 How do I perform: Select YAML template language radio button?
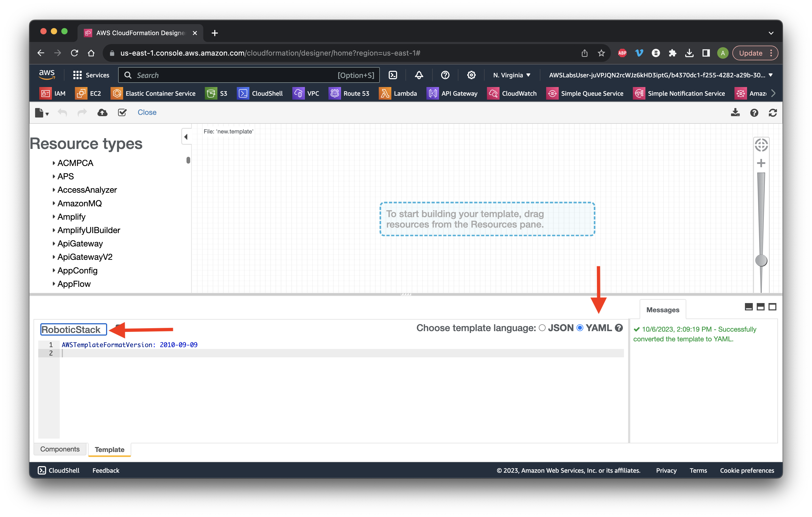click(580, 328)
